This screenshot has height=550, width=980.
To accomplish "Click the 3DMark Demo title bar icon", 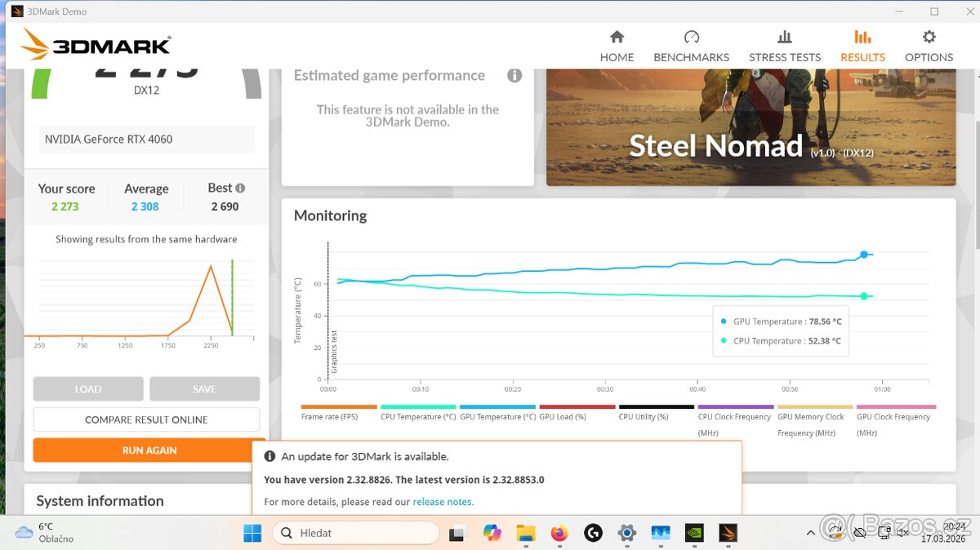I will [17, 11].
